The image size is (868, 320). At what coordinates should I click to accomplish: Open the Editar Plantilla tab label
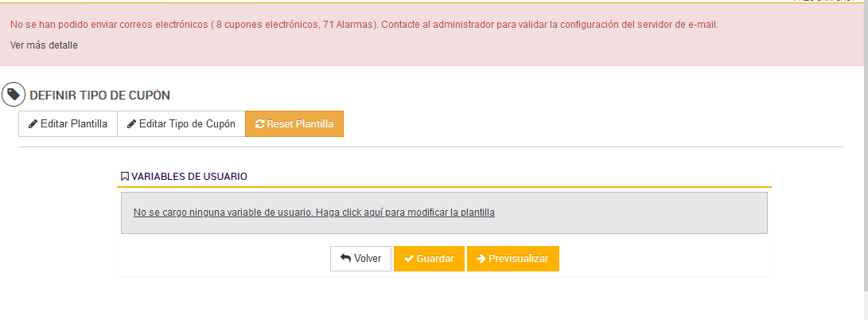click(x=73, y=124)
